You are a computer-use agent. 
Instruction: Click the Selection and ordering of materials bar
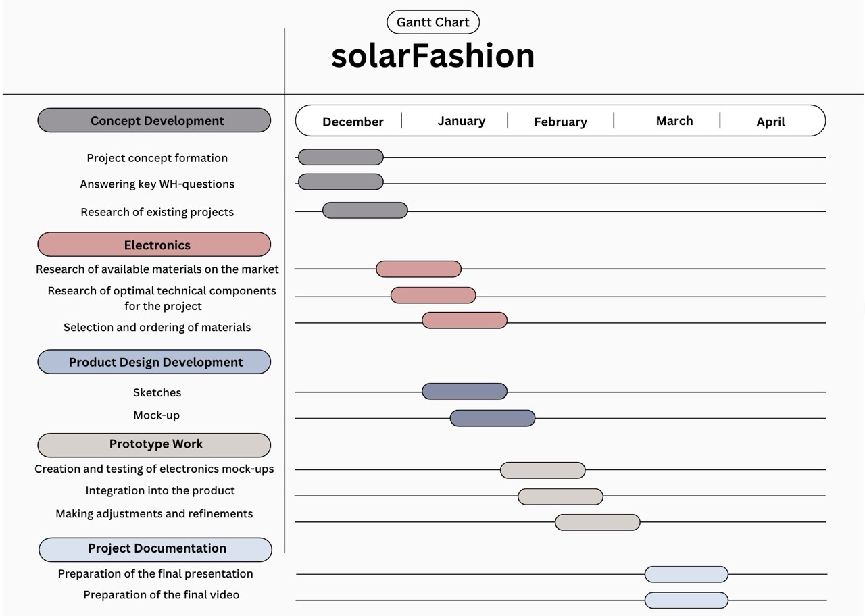point(464,320)
